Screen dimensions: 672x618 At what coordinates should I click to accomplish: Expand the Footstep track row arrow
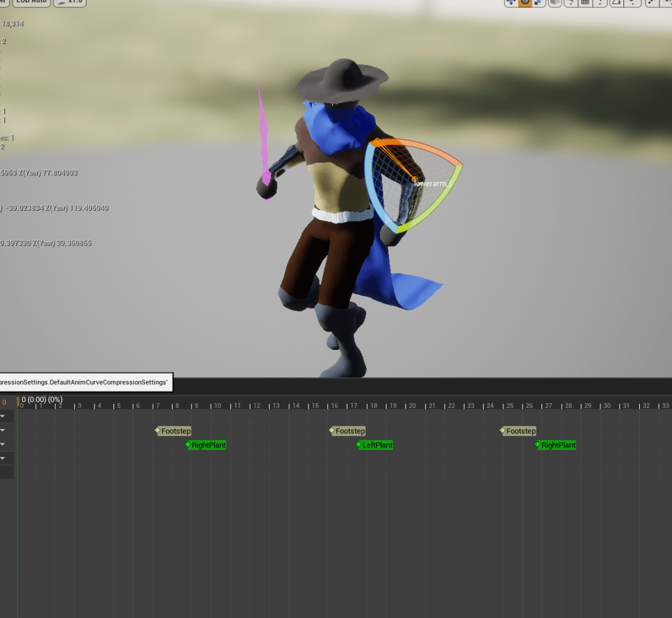click(3, 430)
